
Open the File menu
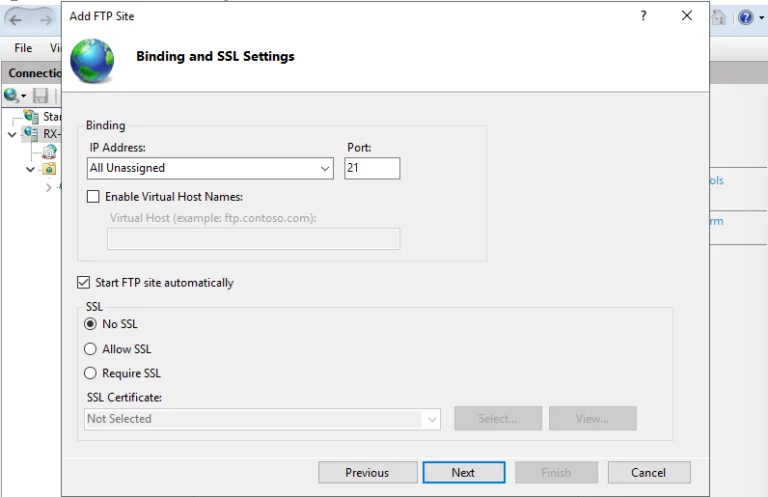pyautogui.click(x=23, y=48)
